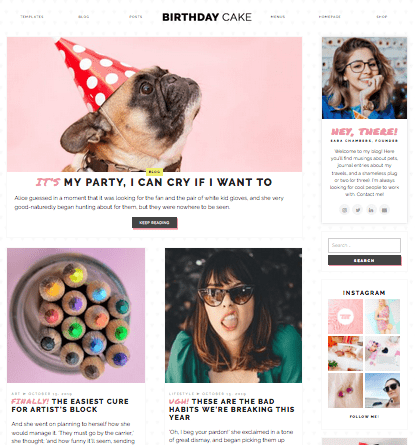Click the yellow Blog category tag
The height and width of the screenshot is (445, 415).
(x=154, y=172)
